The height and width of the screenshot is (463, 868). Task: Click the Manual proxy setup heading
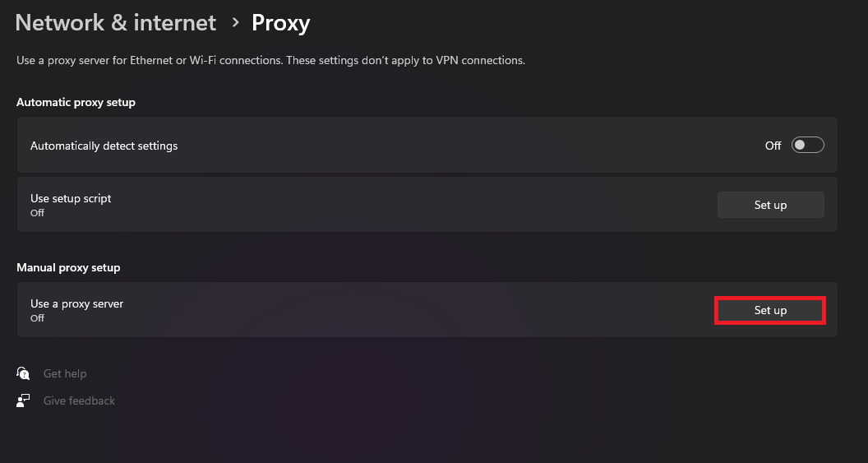click(68, 267)
